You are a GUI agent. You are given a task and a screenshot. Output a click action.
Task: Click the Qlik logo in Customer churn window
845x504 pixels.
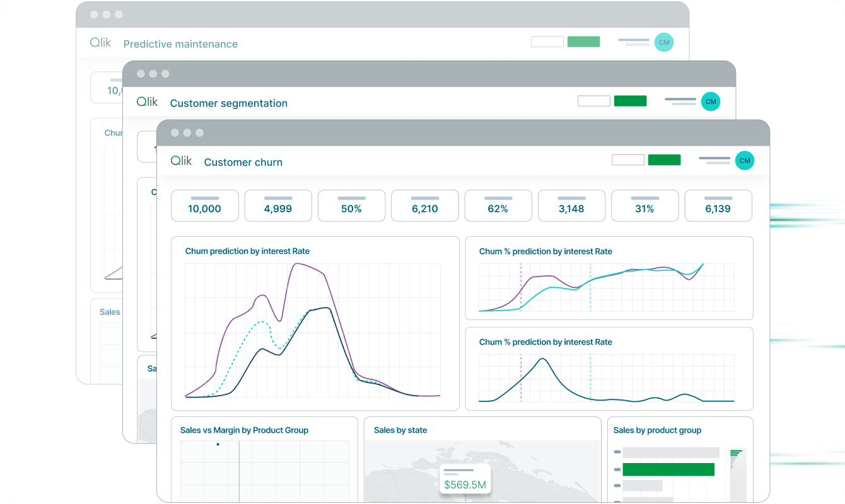point(181,161)
